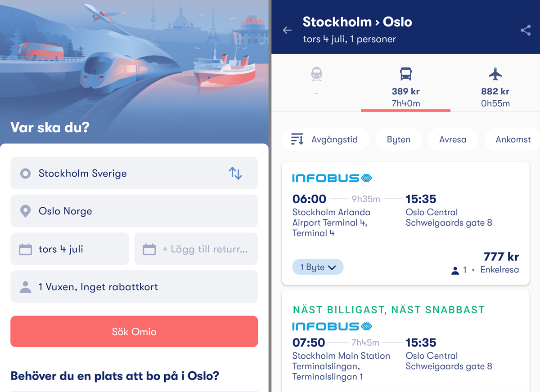Share the Stockholm to Oslo search

525,30
